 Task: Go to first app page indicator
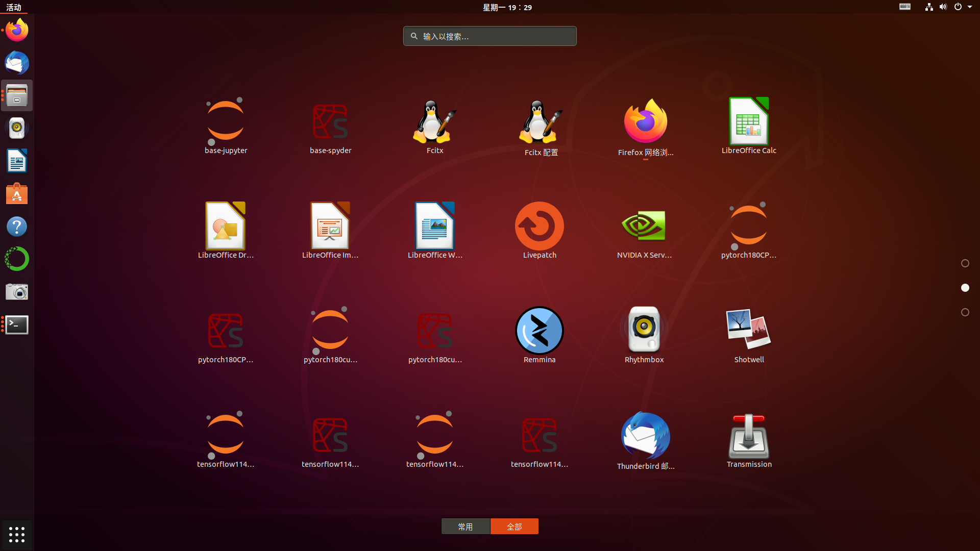point(965,263)
